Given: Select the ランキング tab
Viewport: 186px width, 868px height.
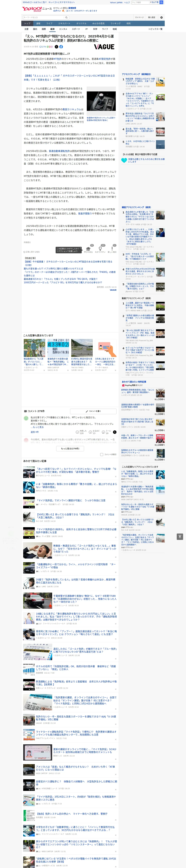Looking at the screenshot, I should [115, 24].
